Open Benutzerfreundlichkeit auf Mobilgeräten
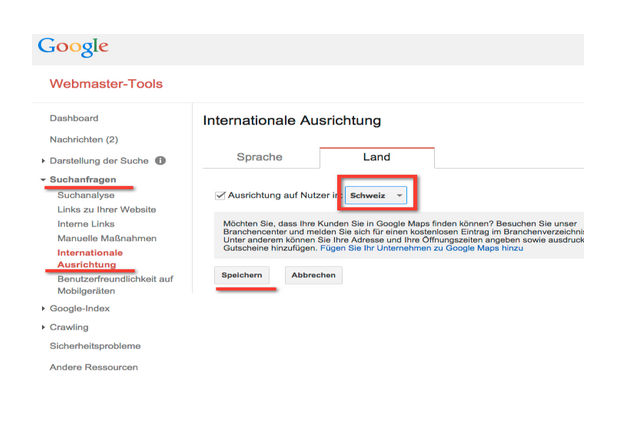The width and height of the screenshot is (641, 428). coord(115,285)
